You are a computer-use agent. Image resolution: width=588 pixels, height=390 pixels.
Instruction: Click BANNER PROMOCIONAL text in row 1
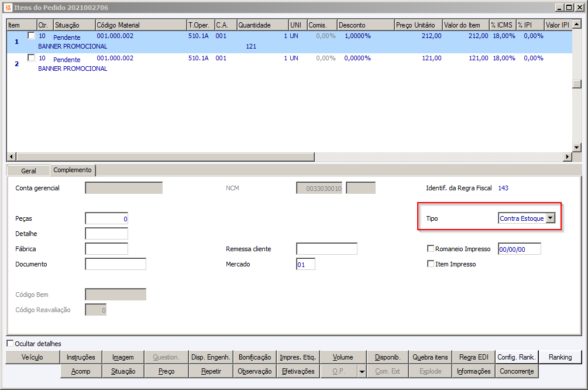[73, 46]
